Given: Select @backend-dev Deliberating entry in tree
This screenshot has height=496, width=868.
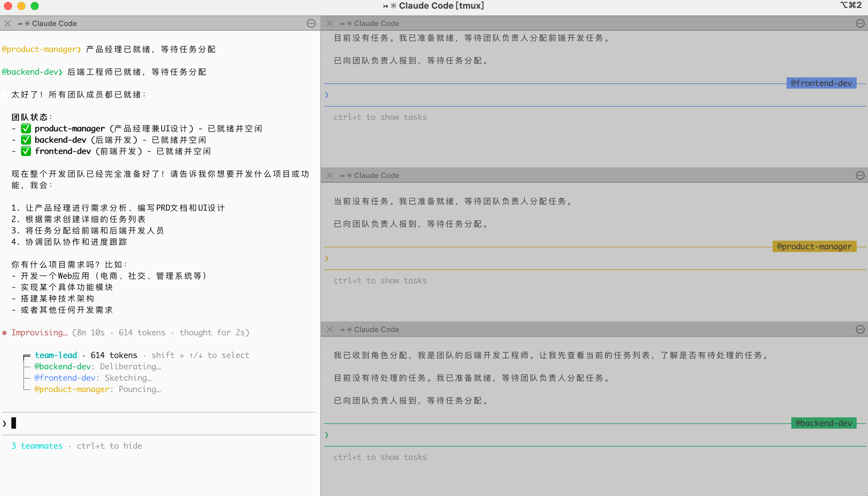Looking at the screenshot, I should coord(97,366).
